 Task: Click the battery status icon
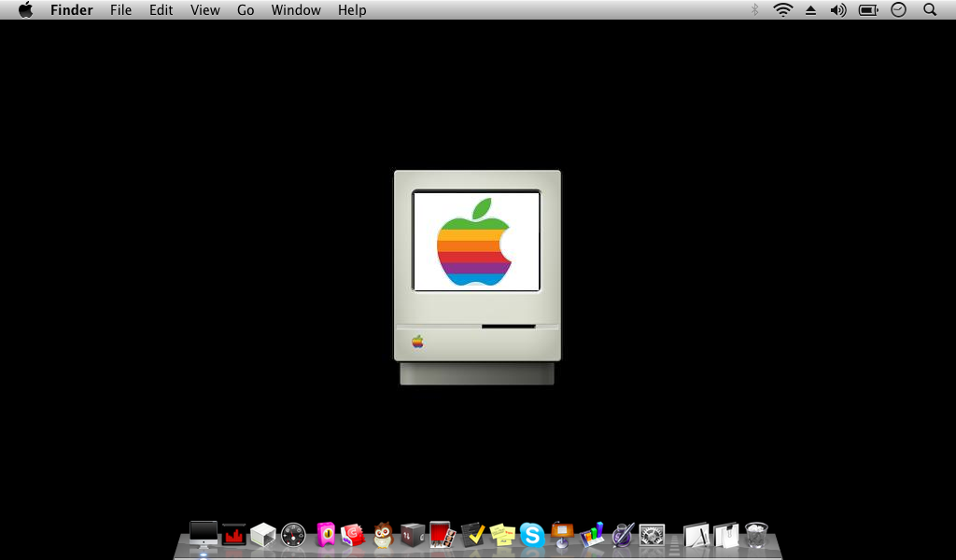868,9
